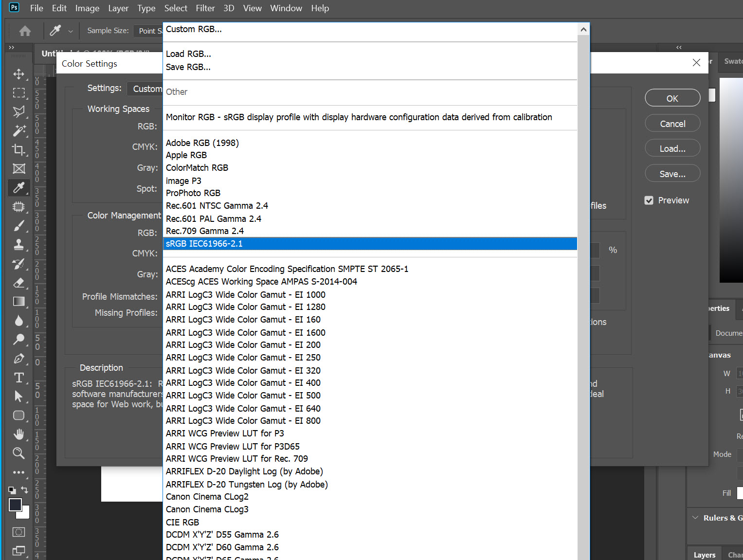Open the Image menu

[x=87, y=8]
